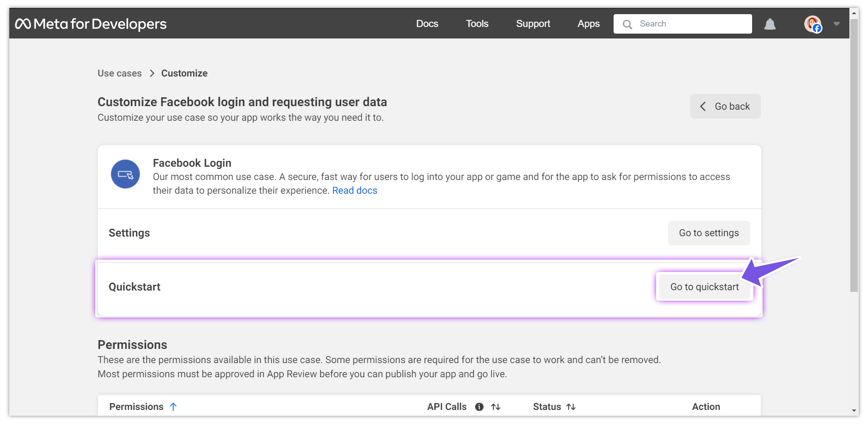Image resolution: width=868 pixels, height=425 pixels.
Task: Click the user profile avatar
Action: point(812,24)
